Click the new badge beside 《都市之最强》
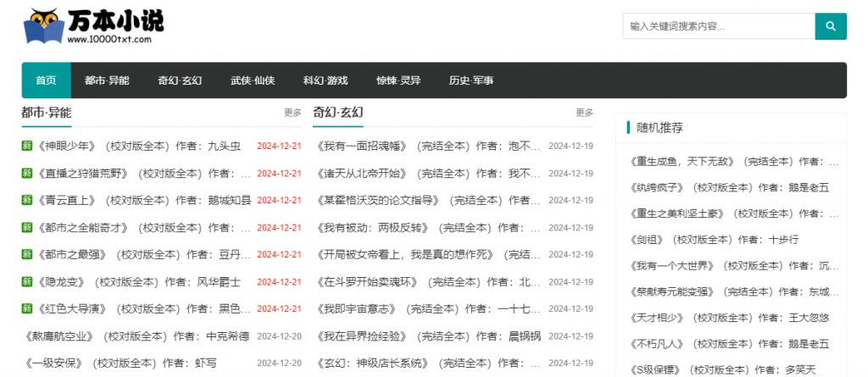The height and width of the screenshot is (377, 868). pos(26,254)
